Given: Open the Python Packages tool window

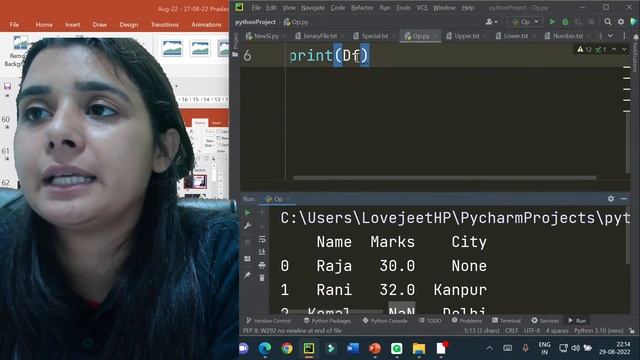Looking at the screenshot, I should tap(327, 321).
